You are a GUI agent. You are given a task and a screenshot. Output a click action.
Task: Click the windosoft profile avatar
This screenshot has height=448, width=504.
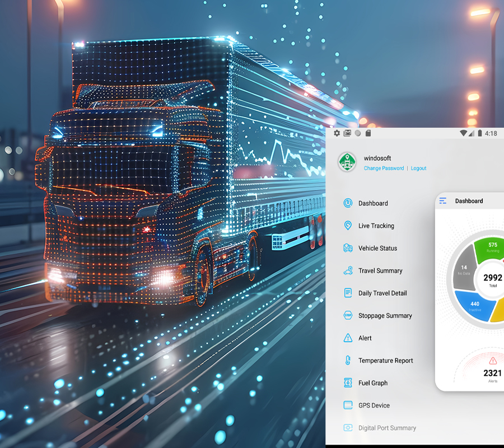[347, 162]
